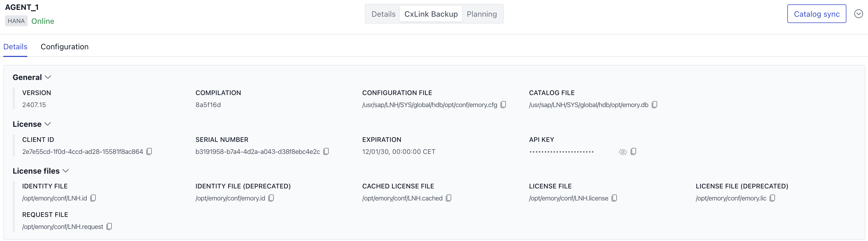Collapse the License section

point(48,124)
